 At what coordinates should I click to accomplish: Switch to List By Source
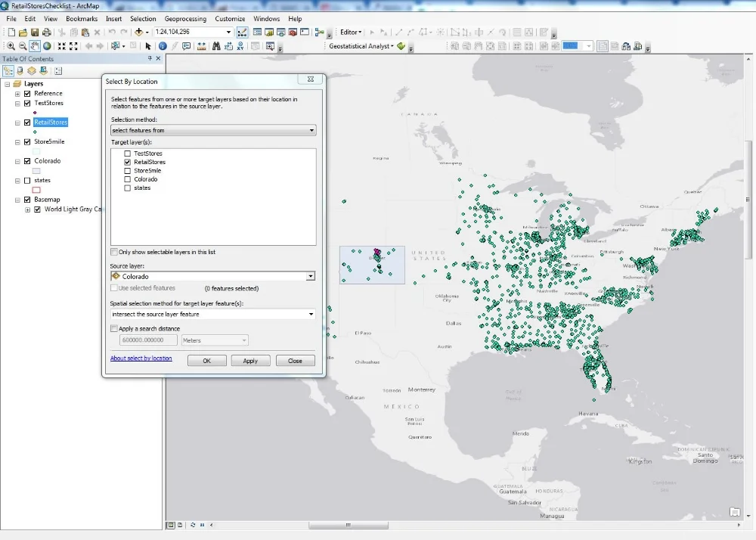point(20,71)
